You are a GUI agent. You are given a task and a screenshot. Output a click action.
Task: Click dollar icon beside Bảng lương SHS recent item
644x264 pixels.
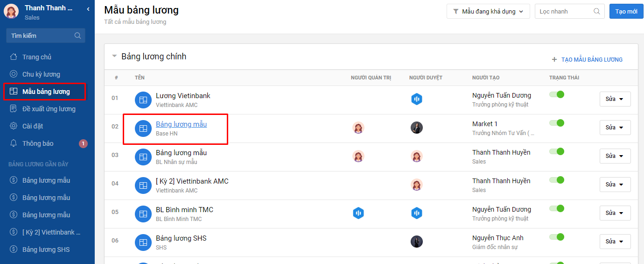[14, 250]
